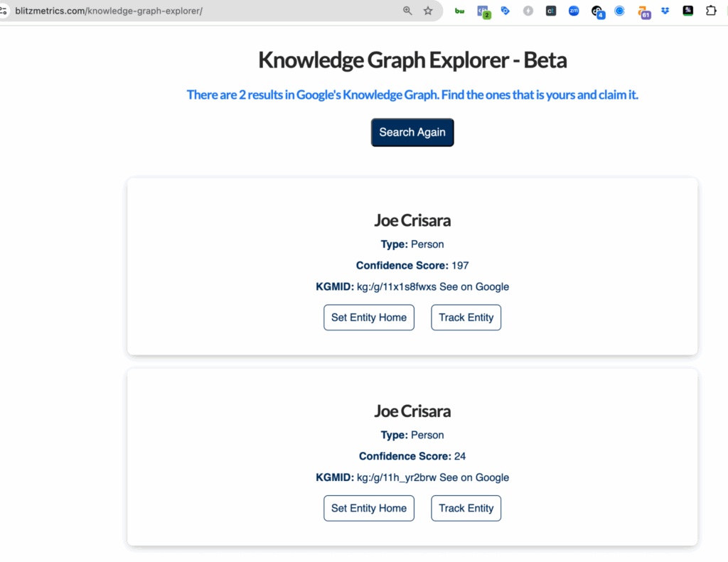Click the Zoom extension icon
Screen dimensions: 728x562
pos(574,11)
